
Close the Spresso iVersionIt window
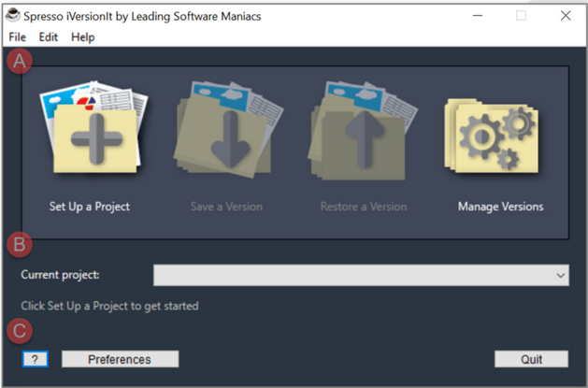(566, 15)
